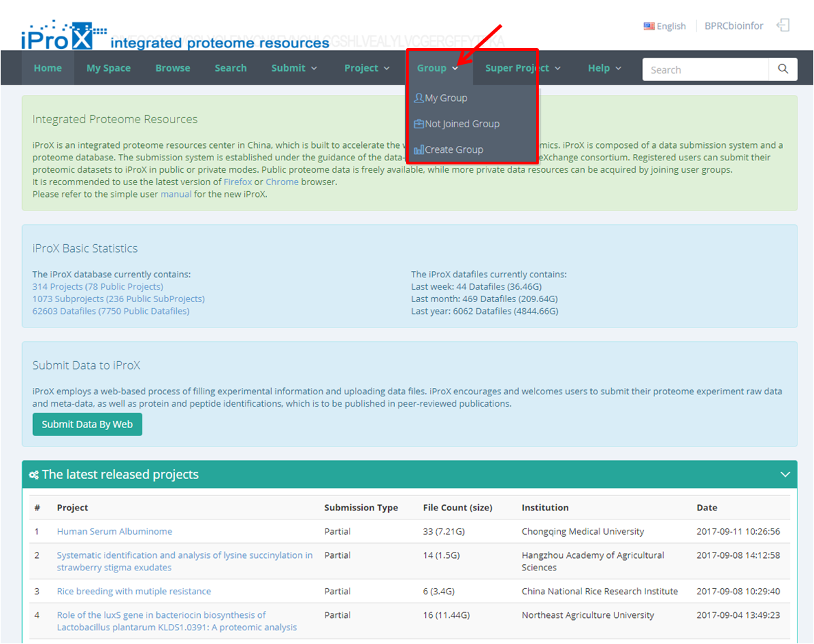
Task: Open the Project dropdown menu
Action: click(x=367, y=68)
